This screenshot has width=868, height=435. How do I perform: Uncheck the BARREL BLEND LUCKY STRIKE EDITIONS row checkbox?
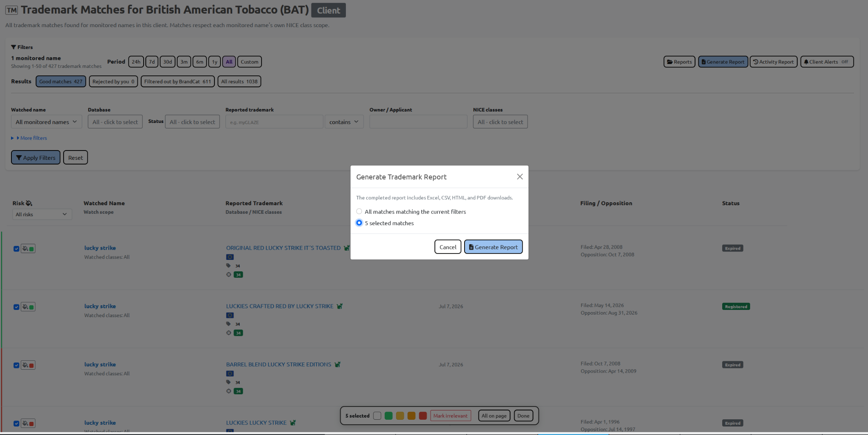tap(16, 365)
